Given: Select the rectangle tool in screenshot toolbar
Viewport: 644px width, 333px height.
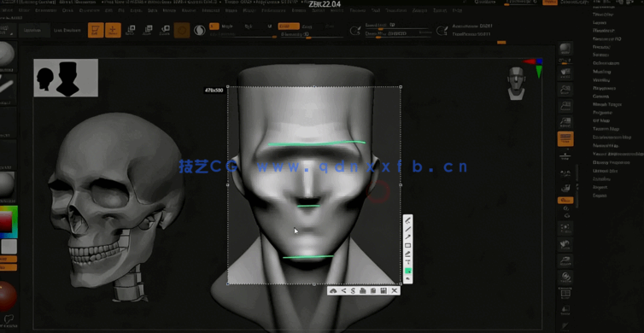Looking at the screenshot, I should [x=408, y=246].
